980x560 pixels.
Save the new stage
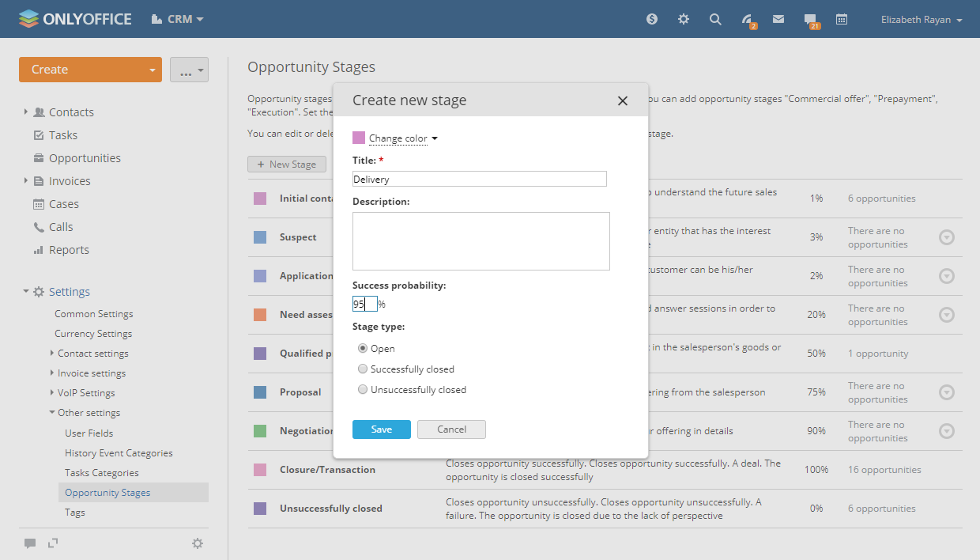[x=381, y=429]
